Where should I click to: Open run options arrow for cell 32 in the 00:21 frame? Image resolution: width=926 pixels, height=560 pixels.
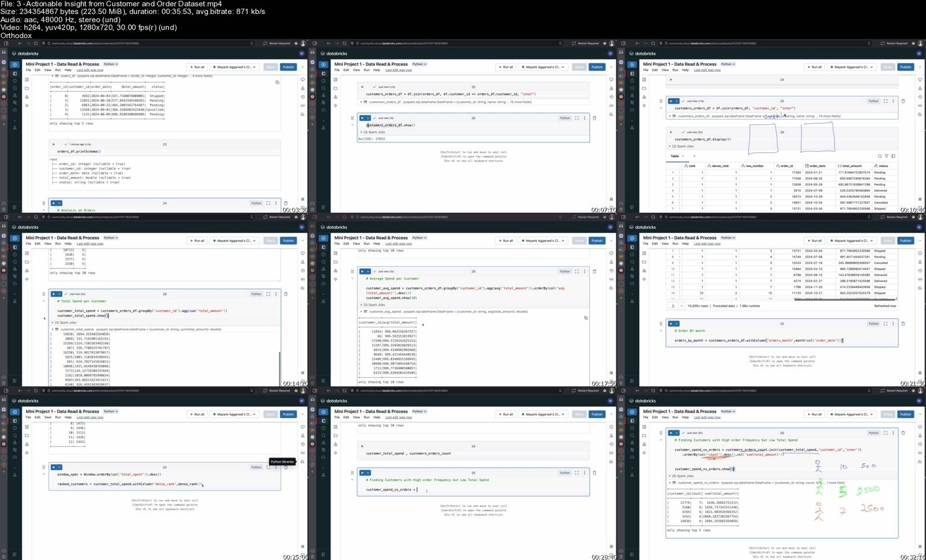(x=677, y=323)
